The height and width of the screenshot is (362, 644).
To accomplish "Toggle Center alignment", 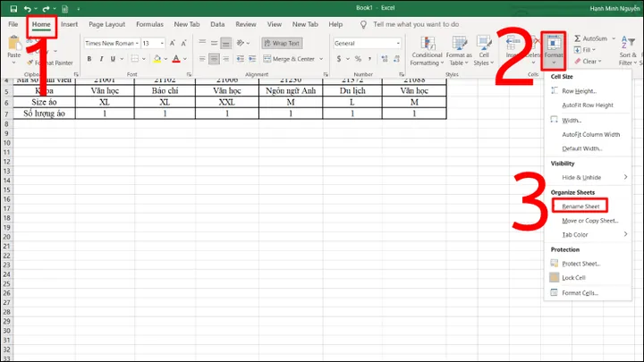I will [x=214, y=59].
